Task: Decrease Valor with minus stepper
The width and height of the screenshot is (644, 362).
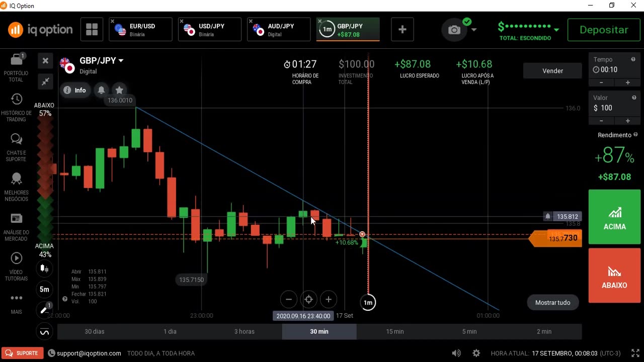Action: tap(602, 121)
